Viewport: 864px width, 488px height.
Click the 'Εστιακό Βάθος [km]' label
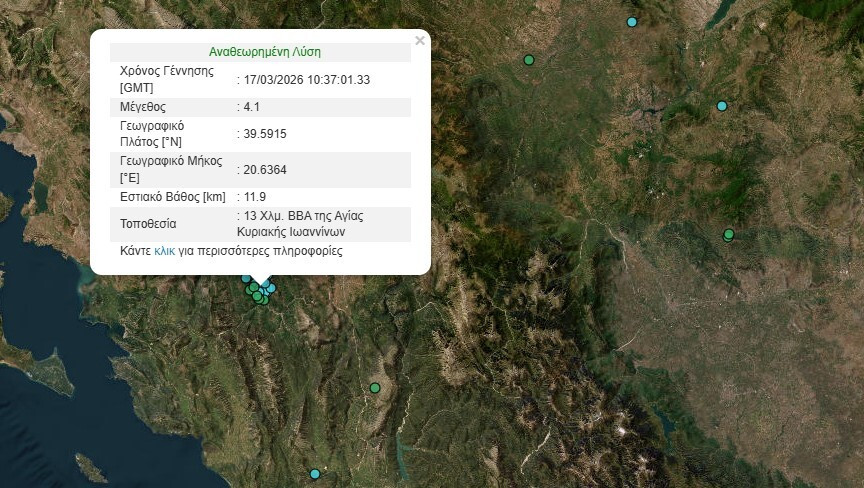coord(172,197)
